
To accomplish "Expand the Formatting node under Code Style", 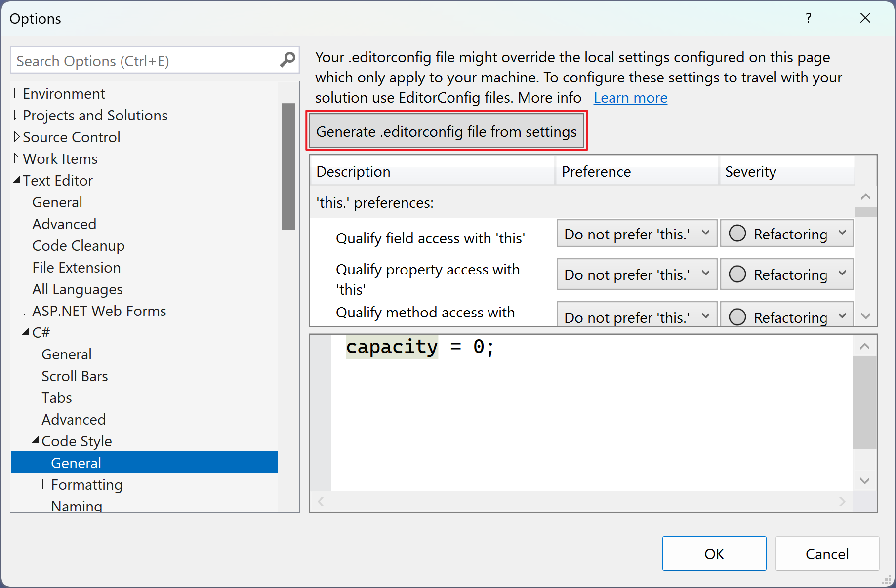I will [x=45, y=484].
